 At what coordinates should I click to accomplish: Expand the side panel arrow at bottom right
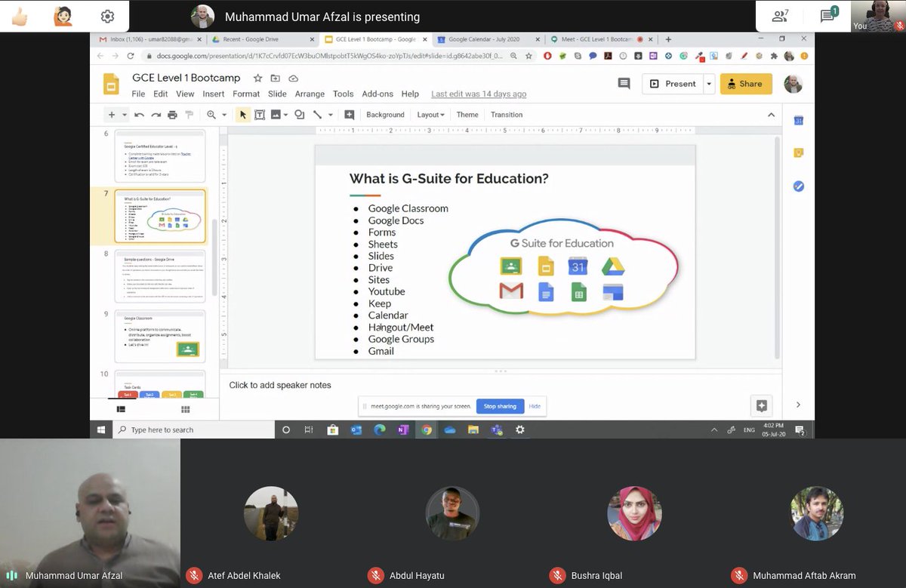coord(798,405)
